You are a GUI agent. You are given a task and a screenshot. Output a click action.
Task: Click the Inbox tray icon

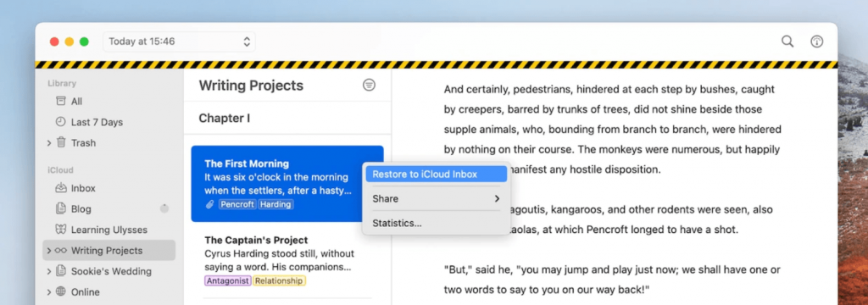pos(61,188)
